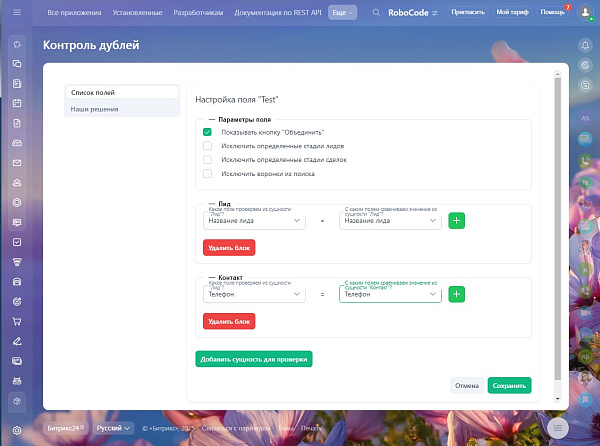
Task: Open the hamburger menu in the top bar
Action: [x=17, y=12]
